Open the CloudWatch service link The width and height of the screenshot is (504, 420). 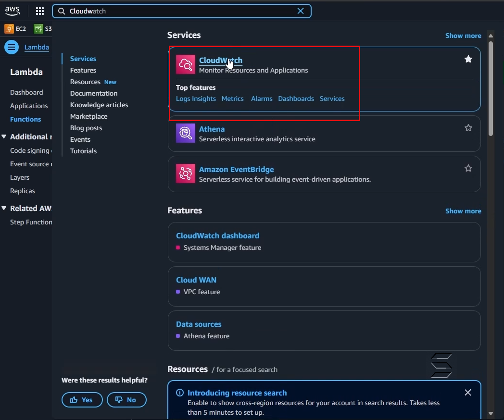point(220,61)
